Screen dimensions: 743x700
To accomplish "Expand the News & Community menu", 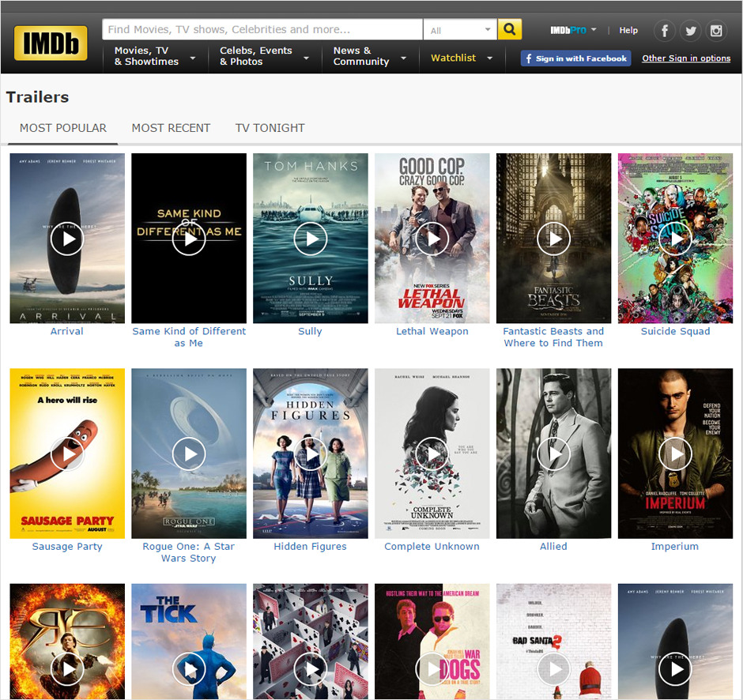I will pos(370,56).
